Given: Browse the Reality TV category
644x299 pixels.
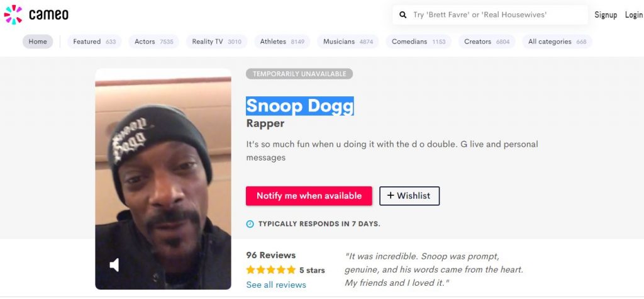Looking at the screenshot, I should (x=217, y=42).
